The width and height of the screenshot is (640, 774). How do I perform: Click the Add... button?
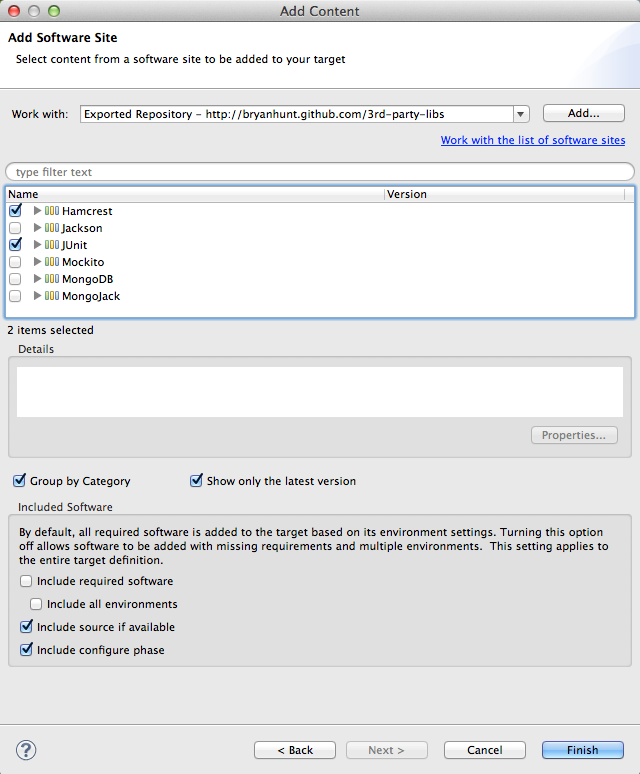coord(583,113)
